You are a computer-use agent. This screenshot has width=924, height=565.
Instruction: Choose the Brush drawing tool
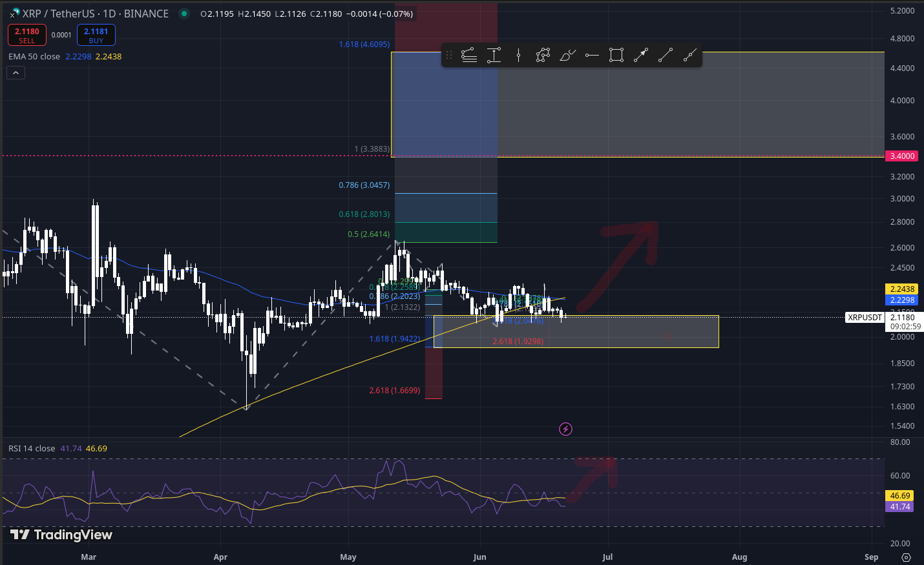click(x=567, y=56)
